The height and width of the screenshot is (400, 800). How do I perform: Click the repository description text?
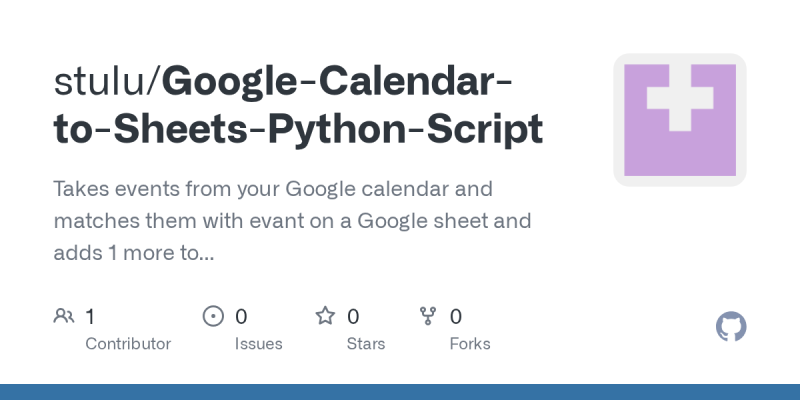(x=273, y=221)
